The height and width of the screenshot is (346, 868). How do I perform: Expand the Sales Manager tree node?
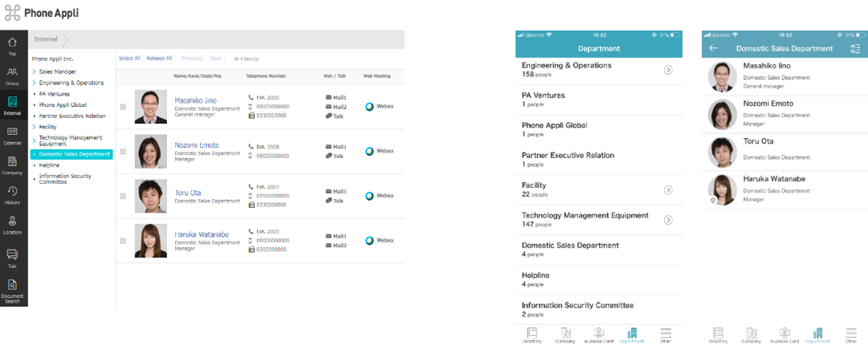[34, 71]
